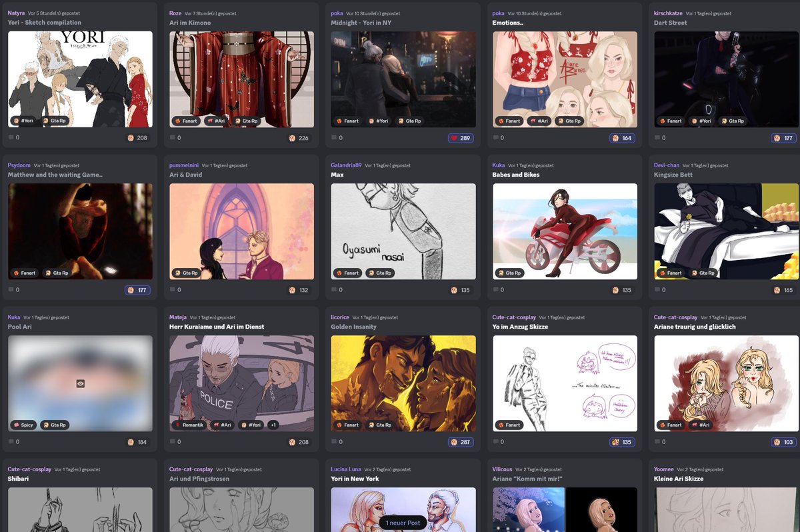Click comment icon below 'Matthew and the waiting Game..'
The image size is (800, 532).
pos(11,290)
